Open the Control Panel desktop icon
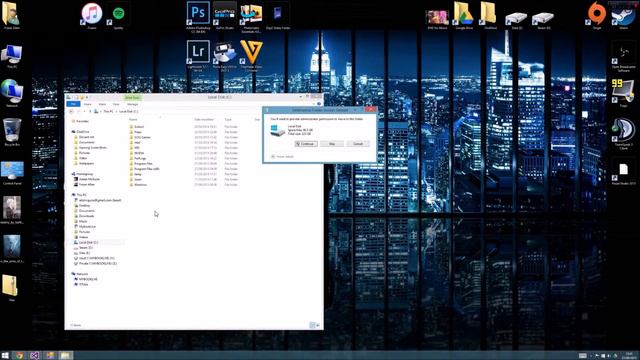Screen dimensions: 640x360 [12, 173]
